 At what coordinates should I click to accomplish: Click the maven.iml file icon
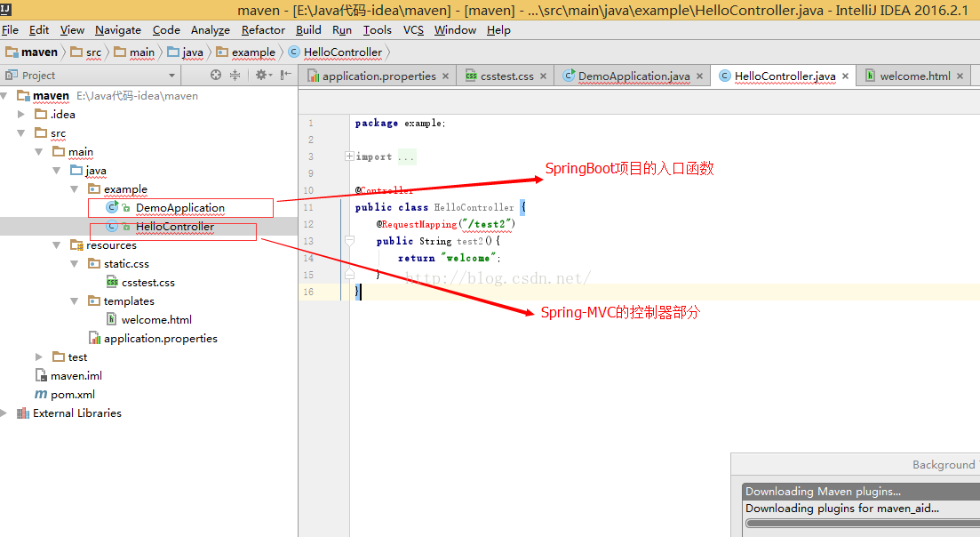[x=41, y=376]
